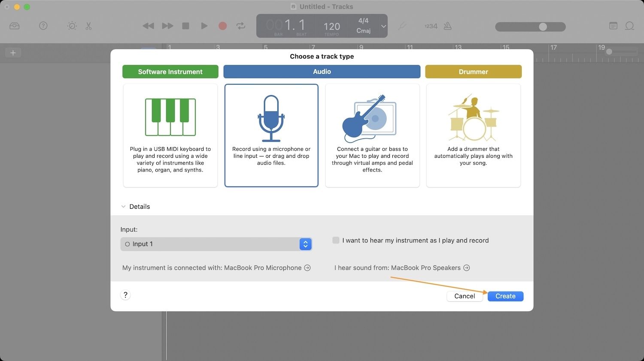Click the Drummer header tab
644x361 pixels.
(x=473, y=72)
